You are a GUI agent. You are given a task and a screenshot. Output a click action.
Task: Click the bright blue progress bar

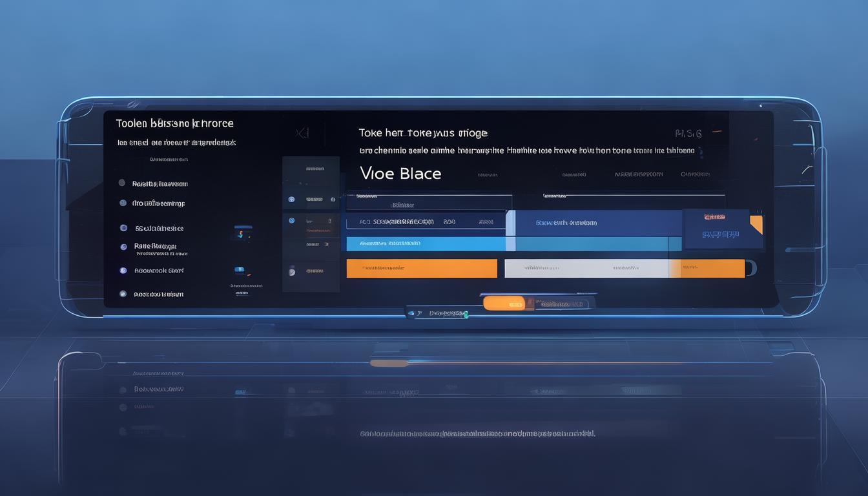pos(426,243)
